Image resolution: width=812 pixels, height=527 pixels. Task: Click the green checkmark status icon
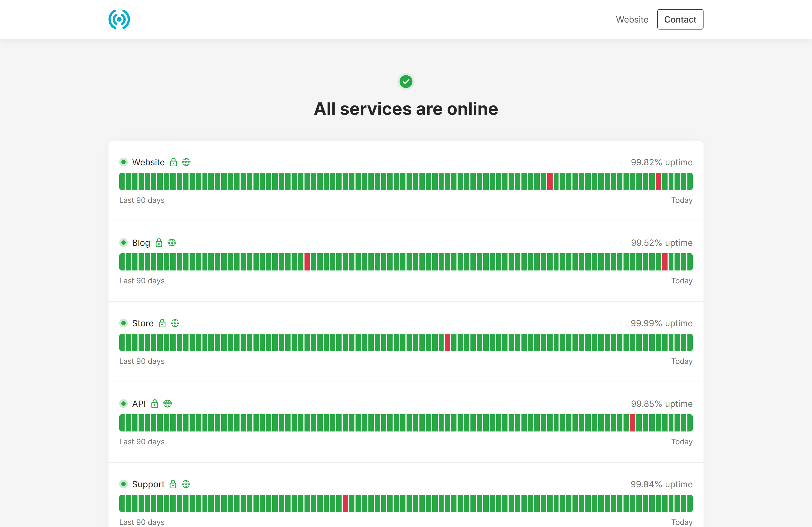(x=406, y=82)
